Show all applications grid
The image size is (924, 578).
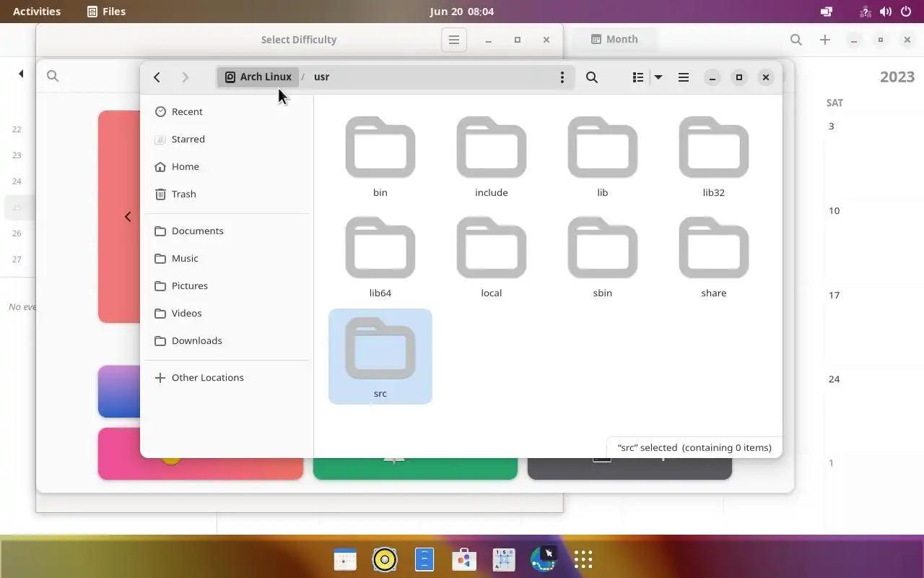583,559
